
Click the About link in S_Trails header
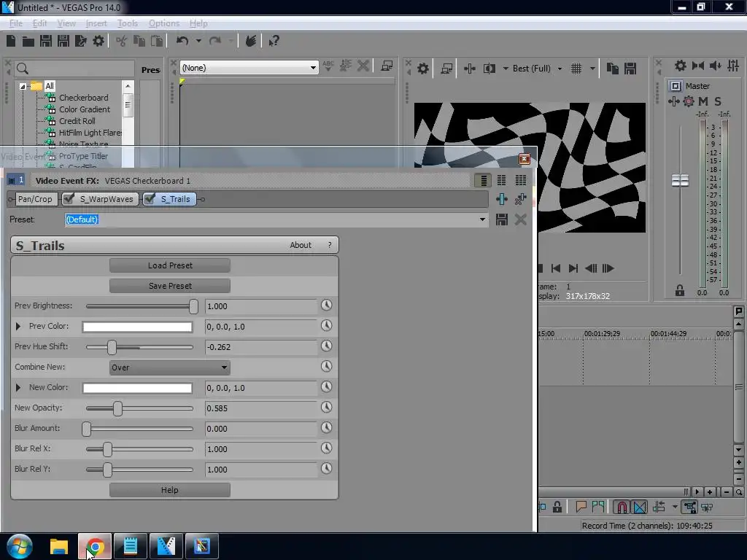pos(300,245)
